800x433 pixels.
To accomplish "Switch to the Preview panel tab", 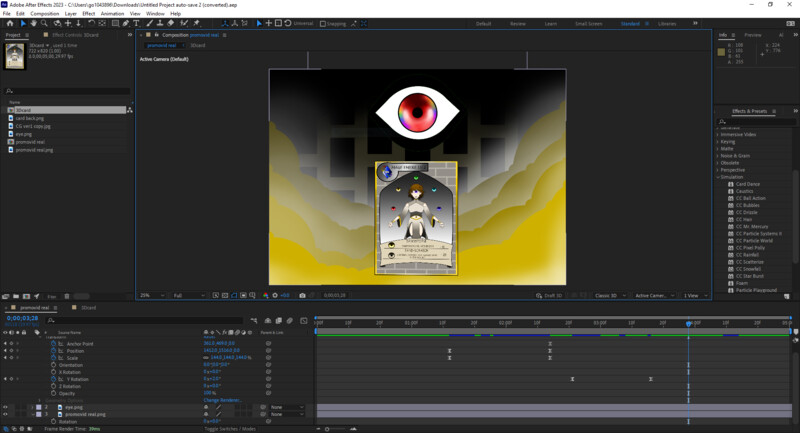I will (x=752, y=34).
